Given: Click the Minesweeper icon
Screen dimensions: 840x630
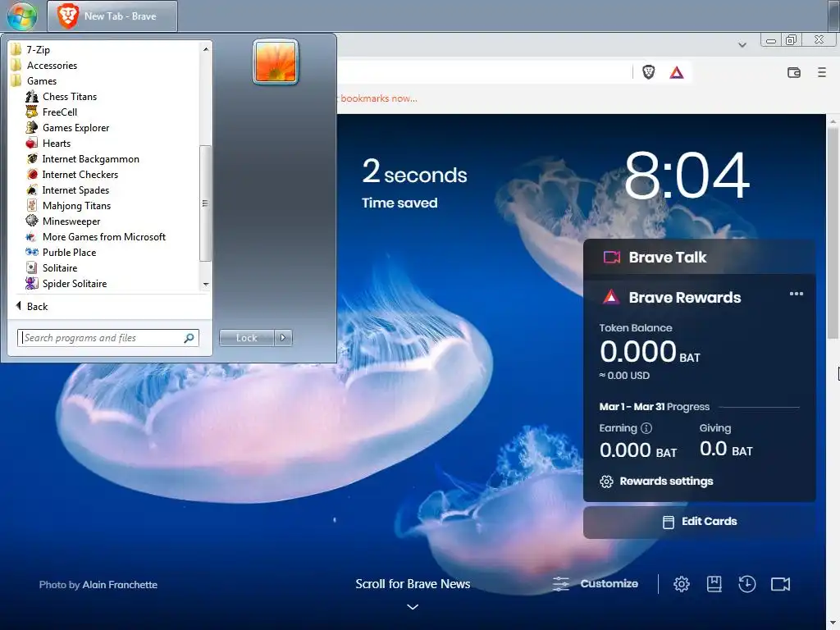Looking at the screenshot, I should coord(32,221).
